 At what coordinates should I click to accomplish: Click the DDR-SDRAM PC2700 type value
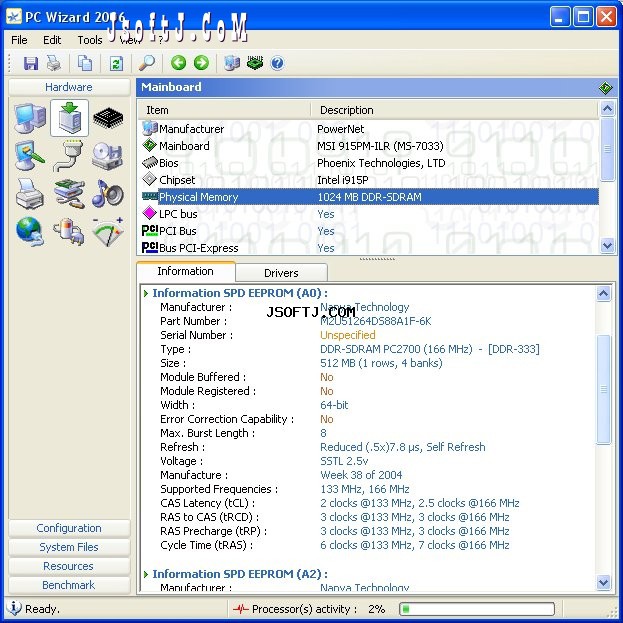click(x=430, y=349)
